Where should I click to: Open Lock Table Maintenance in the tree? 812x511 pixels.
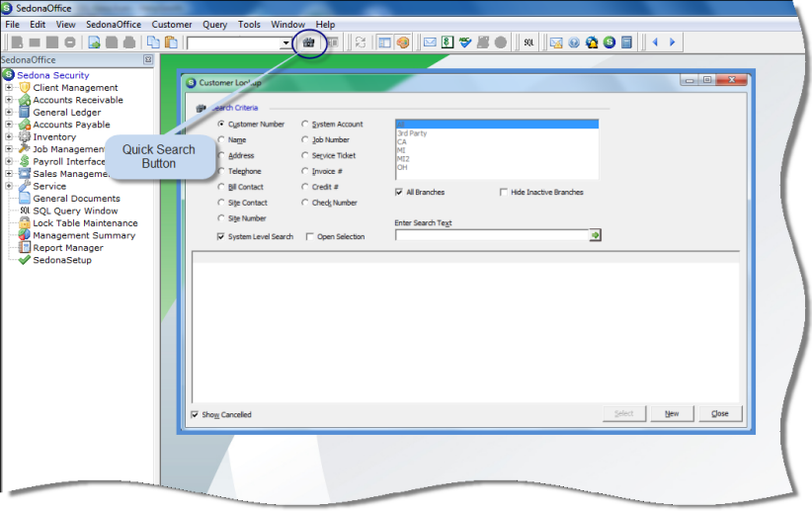[85, 223]
